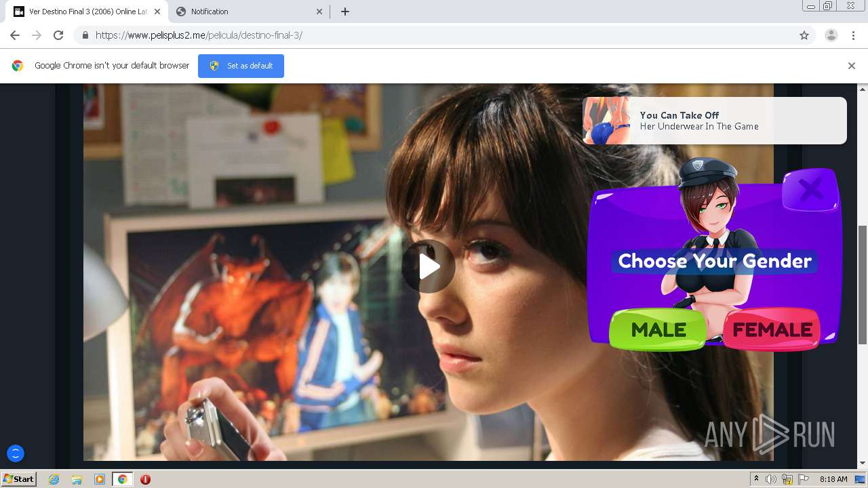Launch Internet Explorer from the taskbar
Screen dimensions: 868x488
(x=54, y=479)
